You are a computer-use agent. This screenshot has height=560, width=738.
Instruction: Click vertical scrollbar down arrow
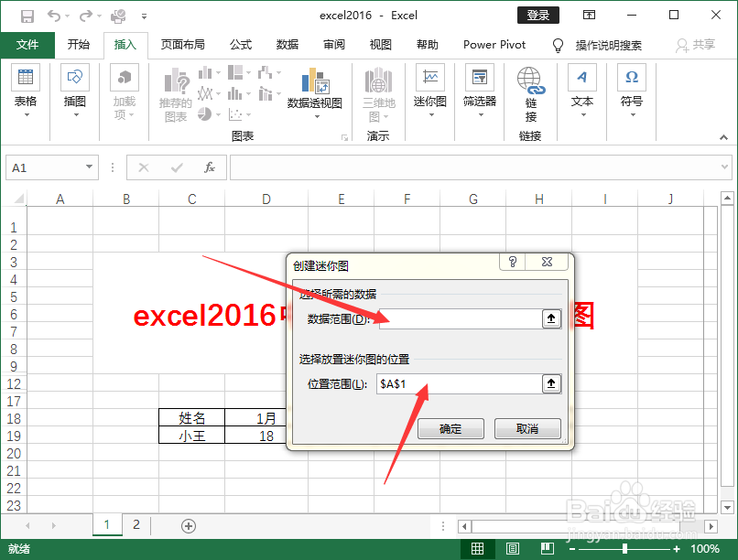coord(728,507)
